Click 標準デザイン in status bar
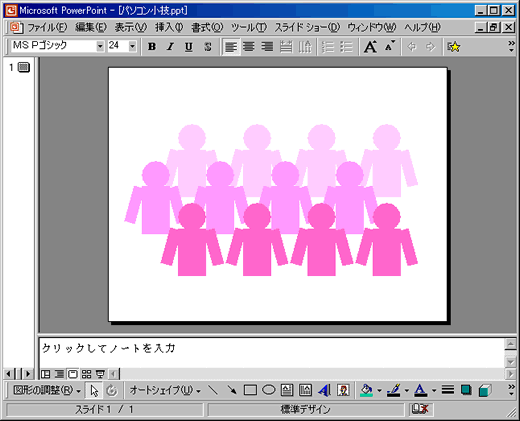This screenshot has height=421, width=520. [305, 409]
